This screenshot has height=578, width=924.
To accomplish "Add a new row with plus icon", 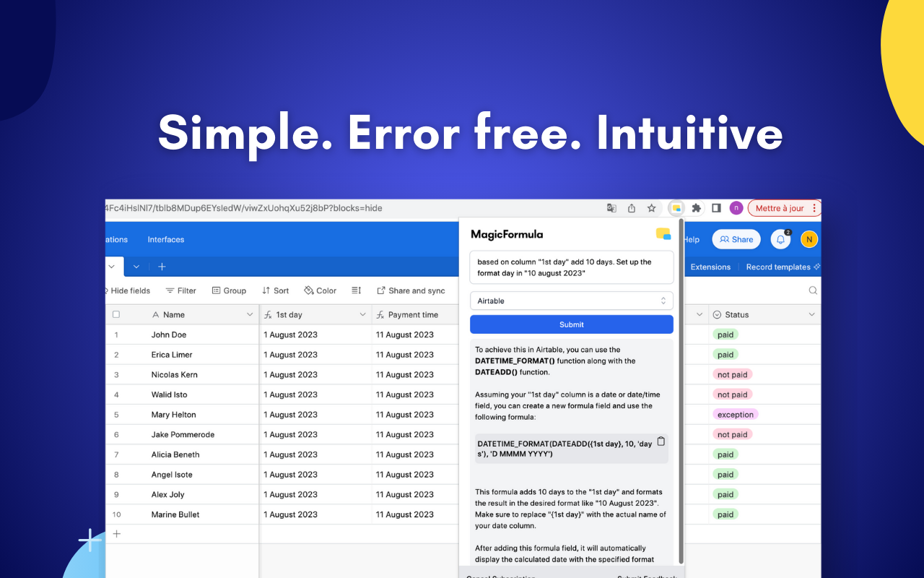I will (116, 534).
